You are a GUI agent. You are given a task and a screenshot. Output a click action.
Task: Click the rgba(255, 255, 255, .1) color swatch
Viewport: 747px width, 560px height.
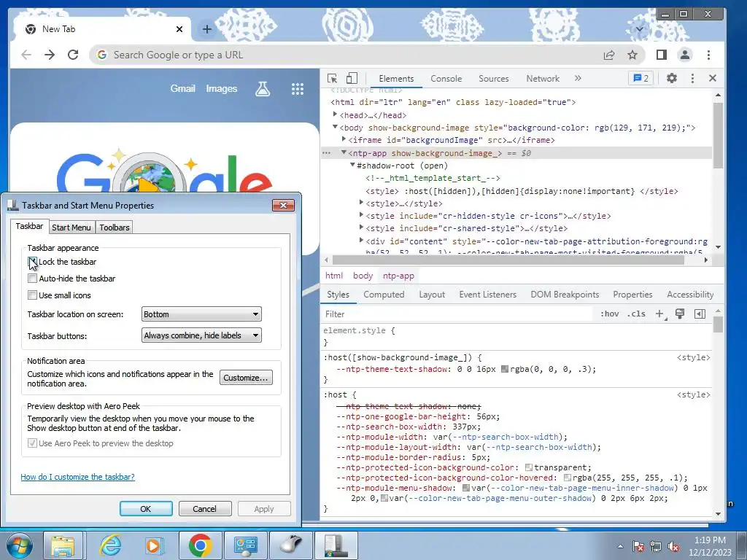tap(568, 478)
